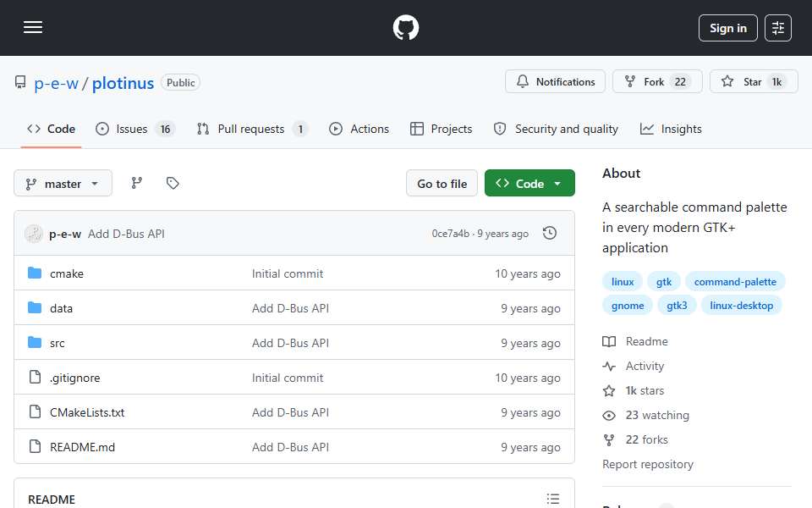Click the 10 years ago timestamp for cmake

pyautogui.click(x=527, y=273)
